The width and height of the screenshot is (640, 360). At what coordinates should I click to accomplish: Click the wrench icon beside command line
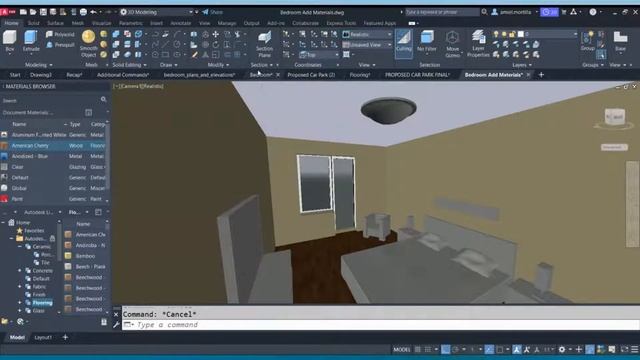(116, 325)
